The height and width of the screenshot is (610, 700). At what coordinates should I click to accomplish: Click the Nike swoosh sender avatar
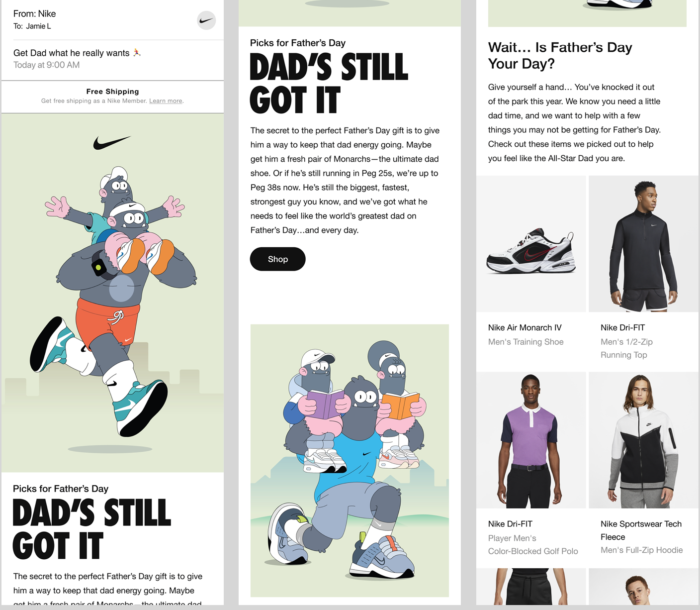pos(206,20)
